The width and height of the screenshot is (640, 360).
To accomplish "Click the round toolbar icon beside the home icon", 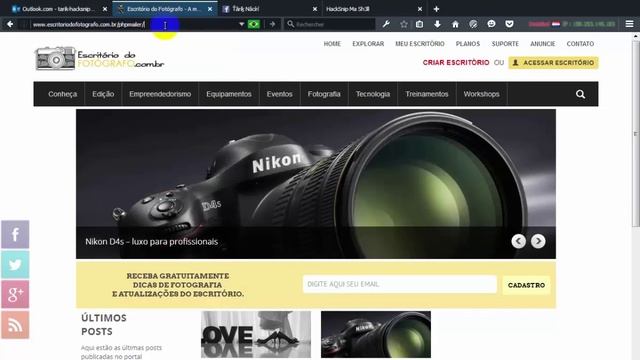I will tap(473, 24).
